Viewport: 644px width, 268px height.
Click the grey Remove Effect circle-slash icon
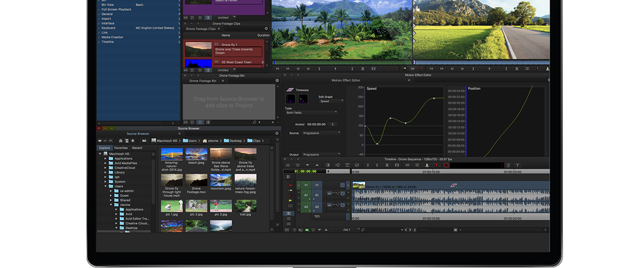tap(357, 165)
